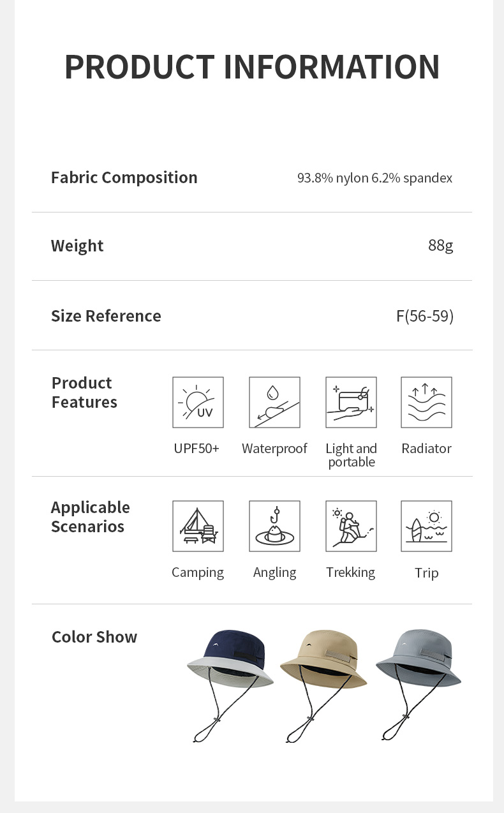Click the Applicable Scenarios label
Screen dimensions: 504x813
coord(90,517)
